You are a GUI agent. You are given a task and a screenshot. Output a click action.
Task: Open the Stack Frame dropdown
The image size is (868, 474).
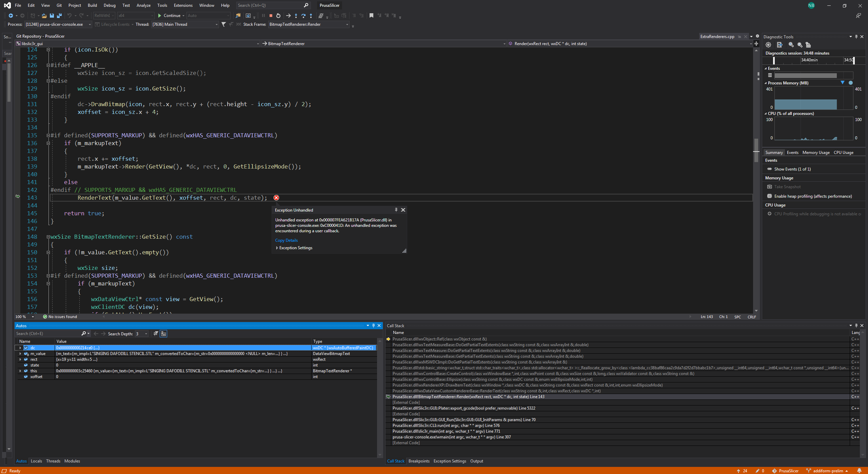[347, 24]
